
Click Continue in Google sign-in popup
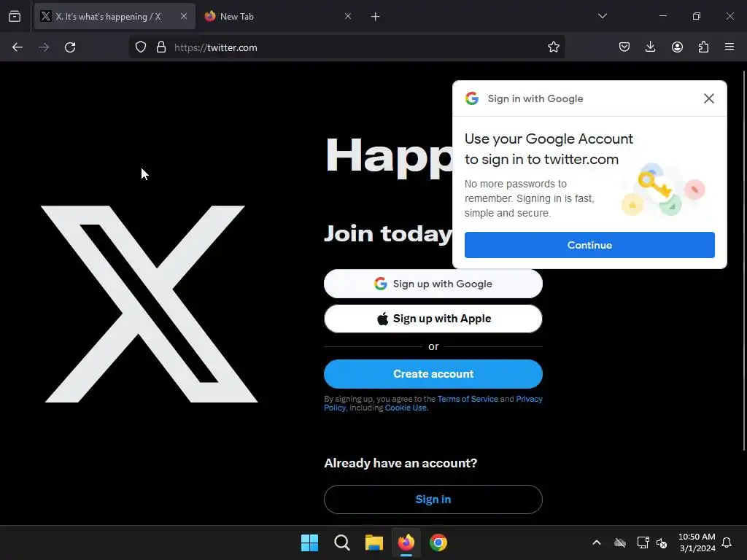click(589, 245)
